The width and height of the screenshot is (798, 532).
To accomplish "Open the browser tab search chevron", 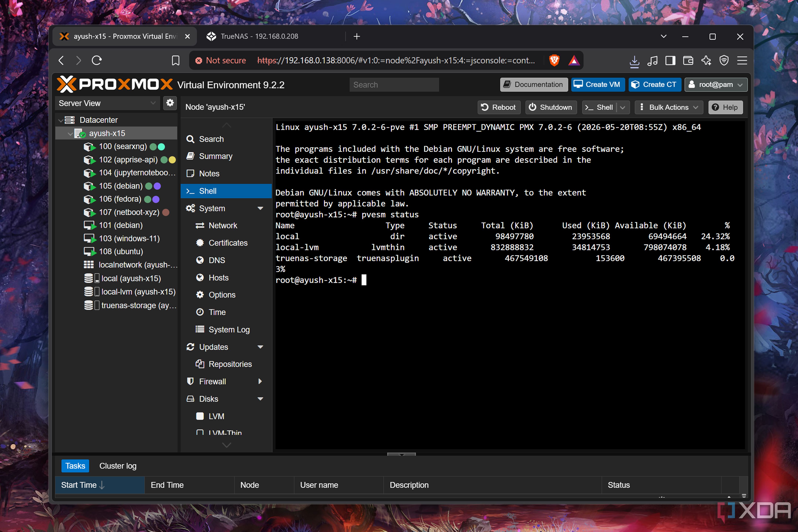I will (x=664, y=36).
